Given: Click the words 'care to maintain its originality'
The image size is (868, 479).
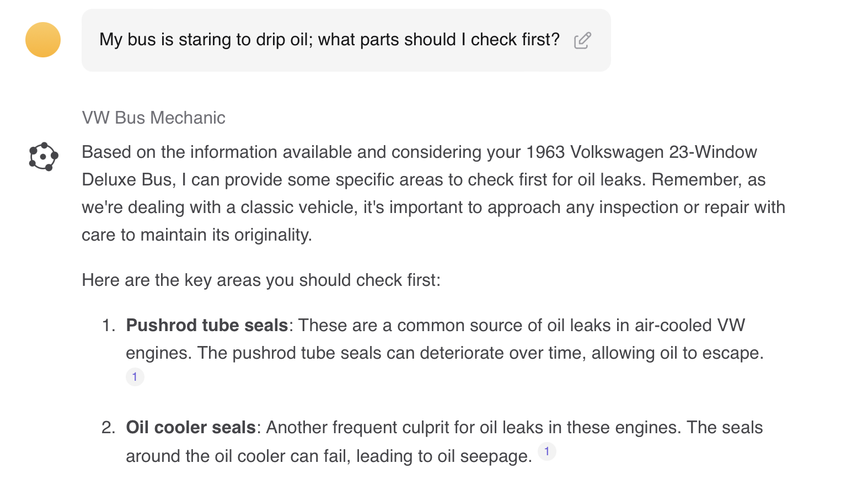Looking at the screenshot, I should click(x=196, y=235).
